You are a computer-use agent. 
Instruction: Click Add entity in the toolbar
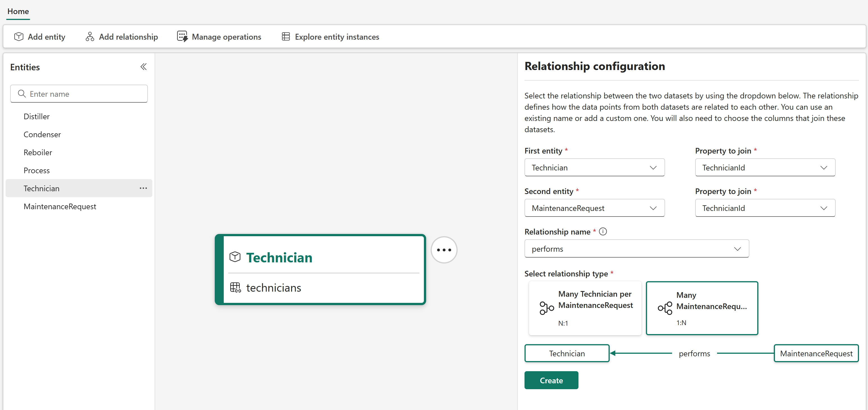40,36
